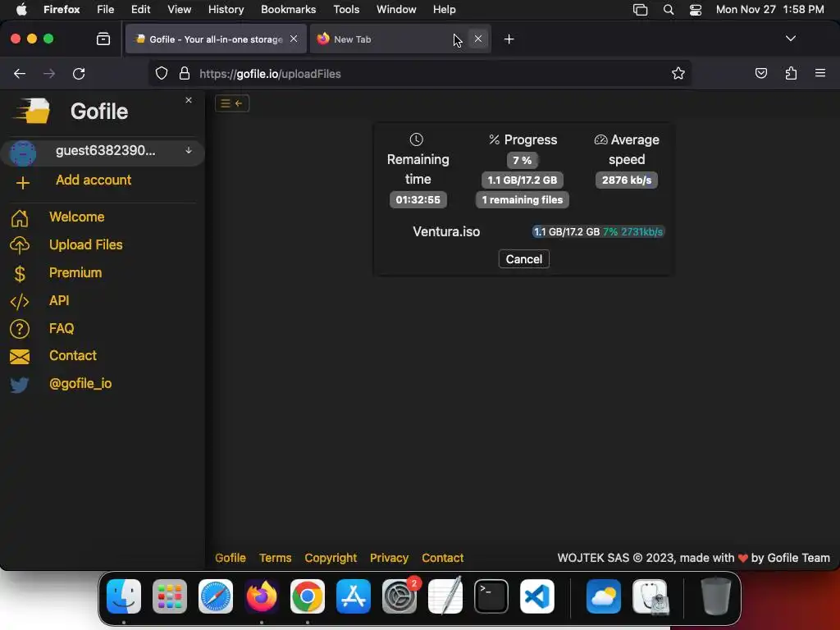Reload the current page
The width and height of the screenshot is (840, 630).
pos(79,74)
